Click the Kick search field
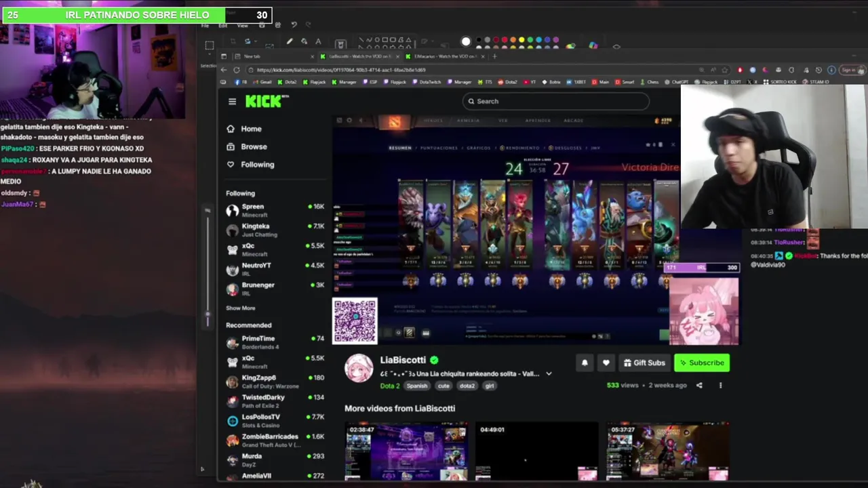This screenshot has height=488, width=868. (555, 101)
